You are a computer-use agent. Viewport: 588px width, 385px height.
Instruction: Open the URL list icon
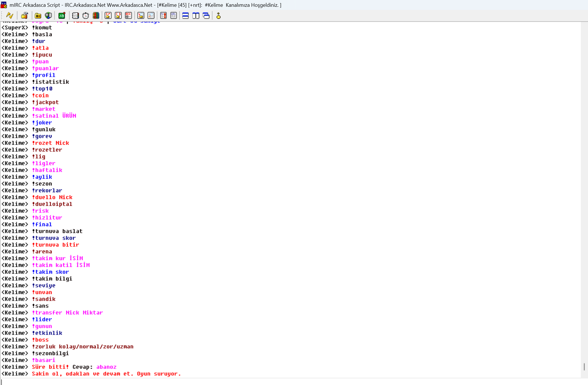pyautogui.click(x=173, y=16)
